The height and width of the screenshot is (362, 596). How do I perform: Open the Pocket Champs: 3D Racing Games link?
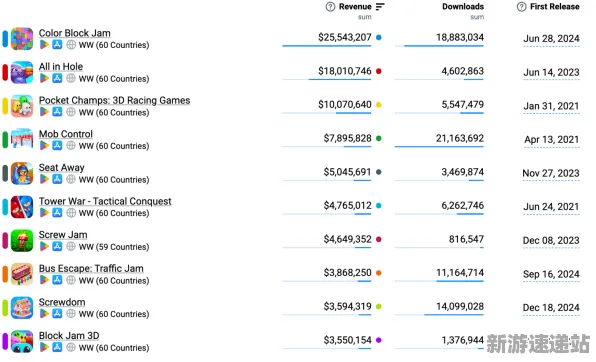point(114,100)
